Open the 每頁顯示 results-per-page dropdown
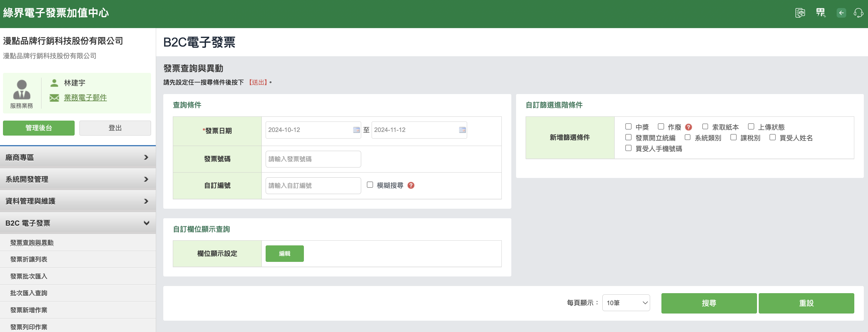The image size is (868, 332). point(626,303)
